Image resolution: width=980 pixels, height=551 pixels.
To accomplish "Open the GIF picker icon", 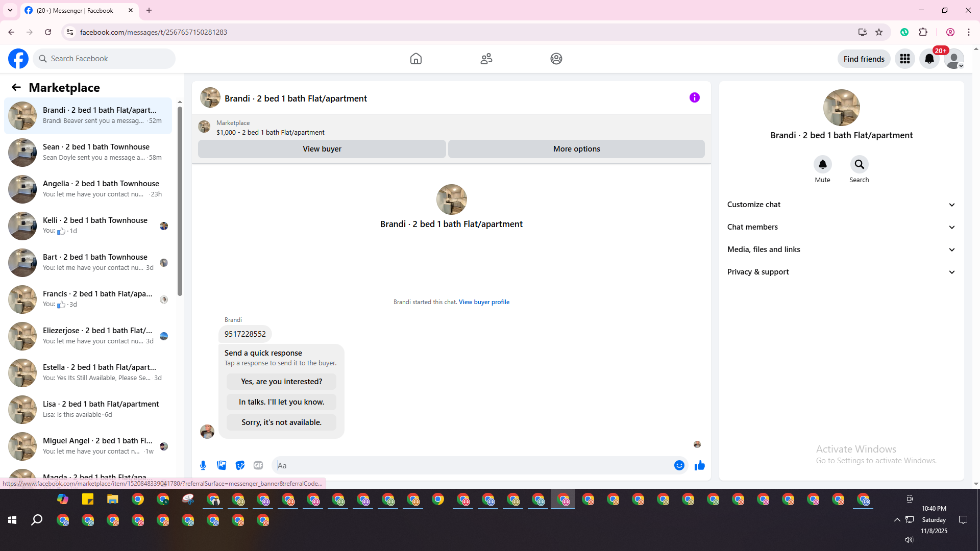I will coord(258,465).
